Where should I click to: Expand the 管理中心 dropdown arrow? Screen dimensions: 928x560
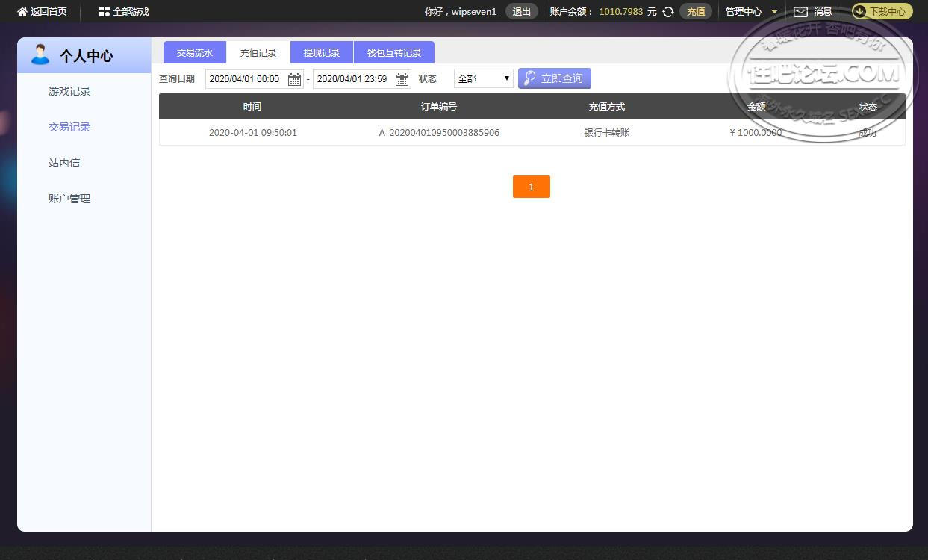point(774,12)
